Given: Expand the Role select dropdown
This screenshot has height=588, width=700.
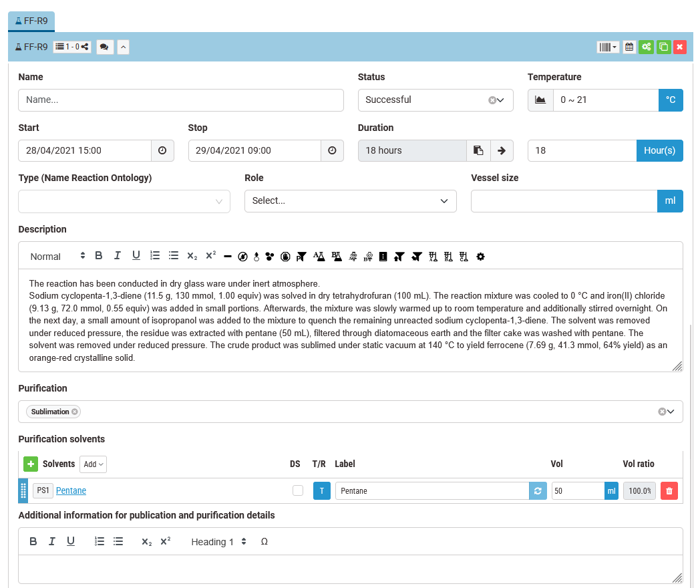Looking at the screenshot, I should tap(350, 201).
